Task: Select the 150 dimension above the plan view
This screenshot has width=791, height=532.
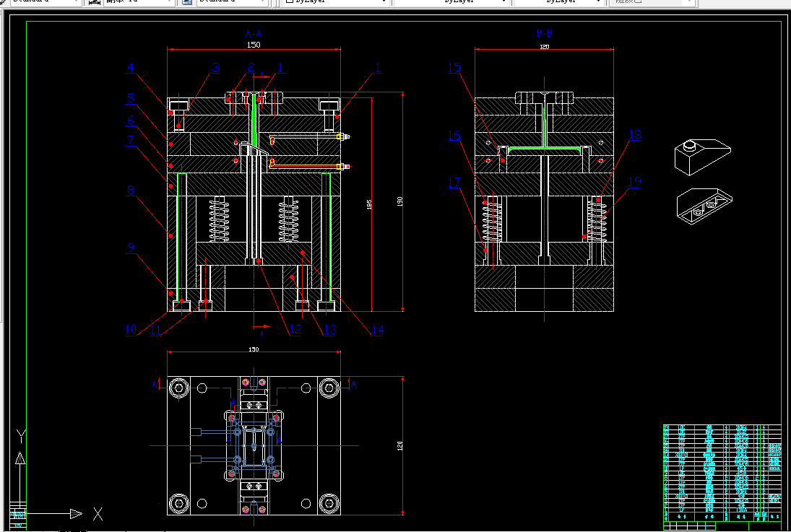Action: [x=254, y=349]
